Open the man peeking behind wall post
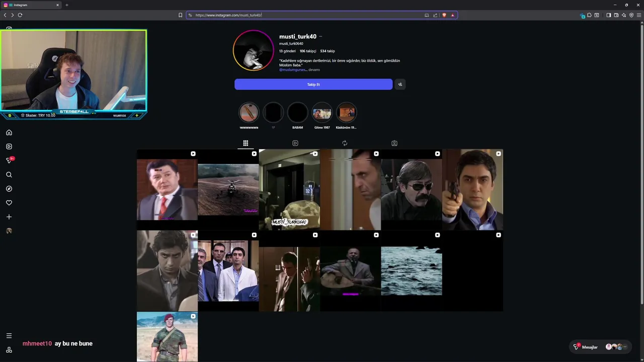 (350, 190)
